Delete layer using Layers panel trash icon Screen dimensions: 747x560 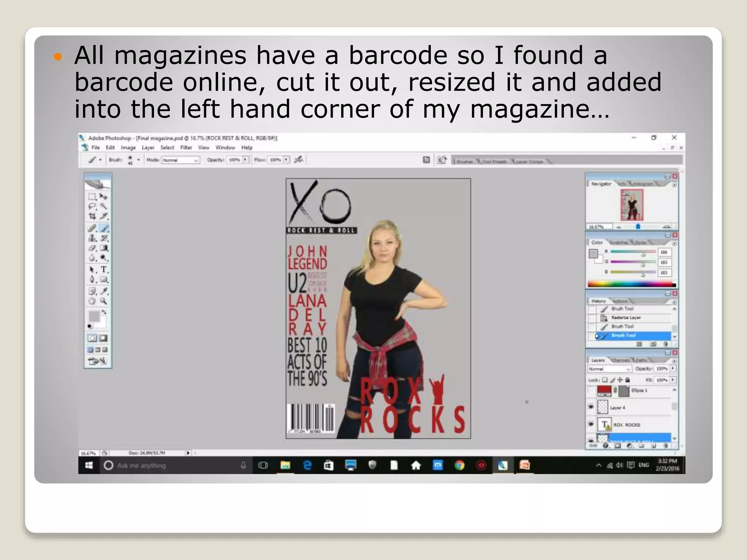(665, 446)
